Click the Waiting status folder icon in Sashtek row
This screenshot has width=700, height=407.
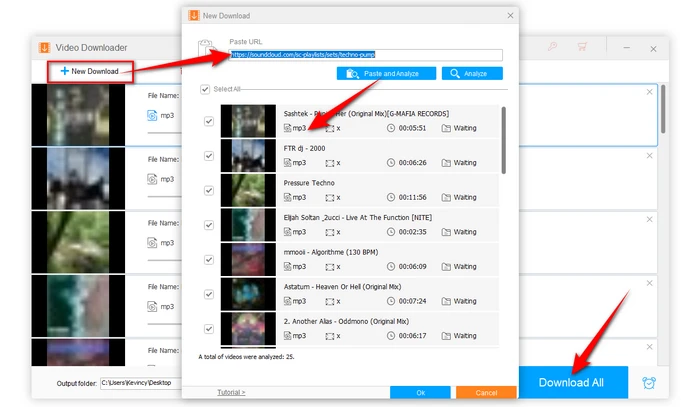[x=446, y=128]
